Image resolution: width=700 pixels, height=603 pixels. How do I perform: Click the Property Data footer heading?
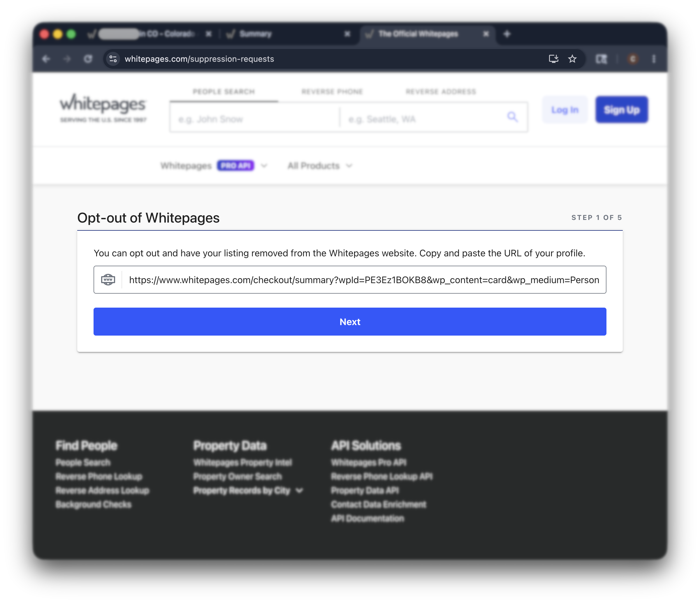pos(230,445)
